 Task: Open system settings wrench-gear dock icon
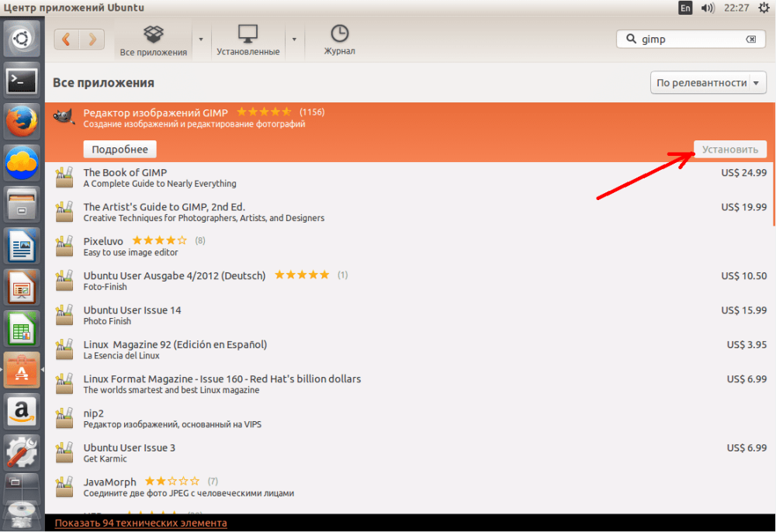coord(21,452)
